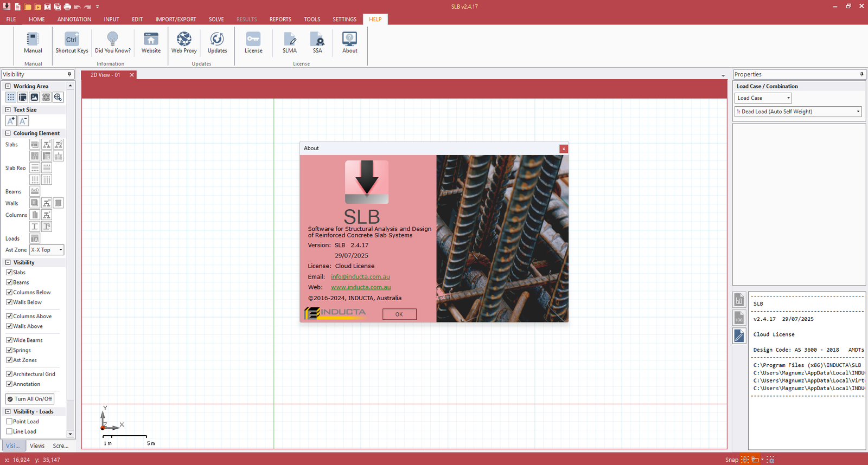The image size is (868, 465).
Task: Uncheck the Beams visibility checkbox
Action: pyautogui.click(x=9, y=282)
